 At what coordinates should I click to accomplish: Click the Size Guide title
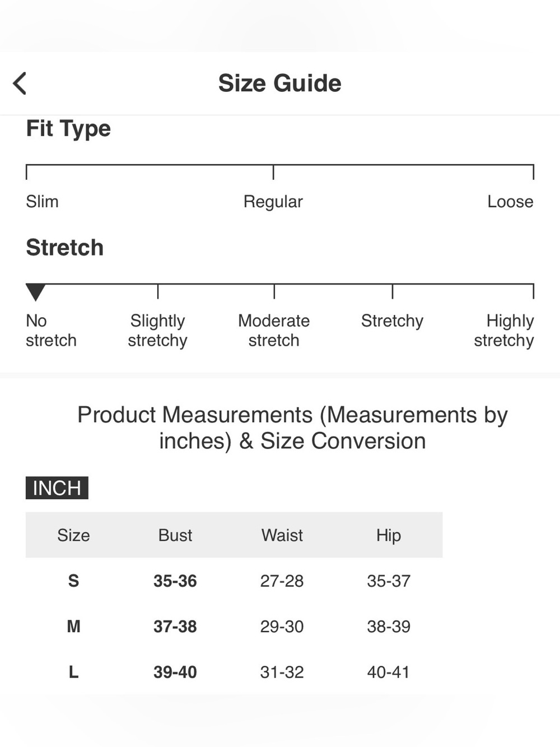pyautogui.click(x=279, y=83)
